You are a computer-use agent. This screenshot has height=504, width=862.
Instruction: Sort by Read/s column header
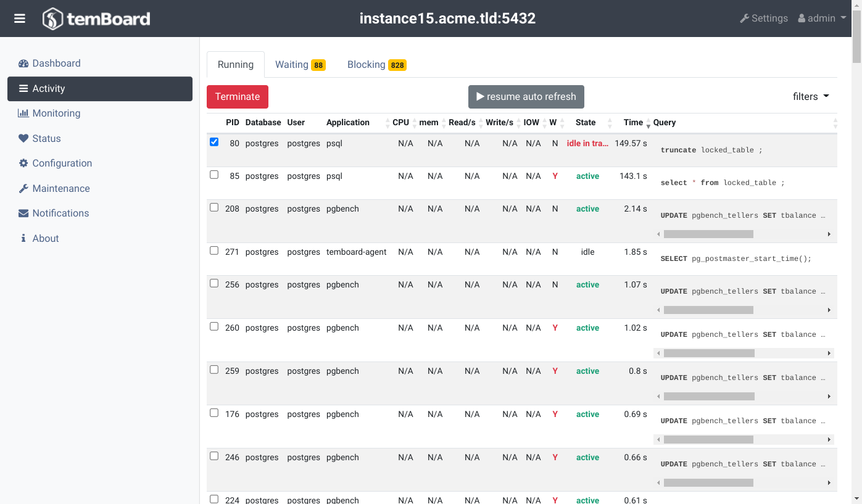coord(462,122)
